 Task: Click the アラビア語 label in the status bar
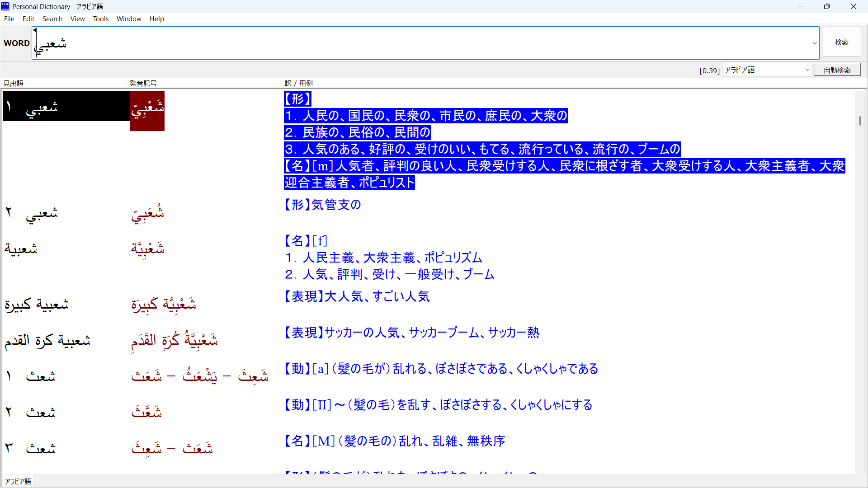click(18, 481)
